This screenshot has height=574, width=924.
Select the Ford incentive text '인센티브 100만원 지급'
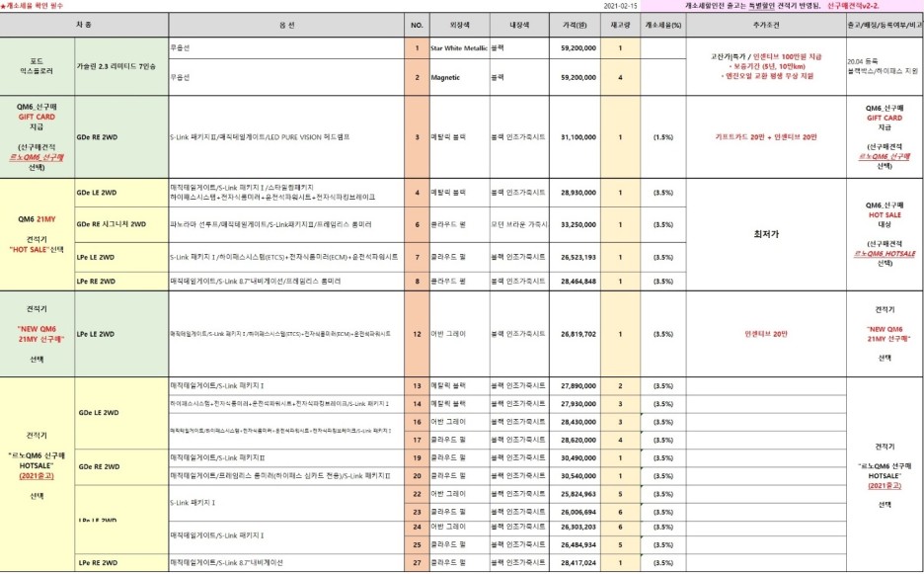787,57
